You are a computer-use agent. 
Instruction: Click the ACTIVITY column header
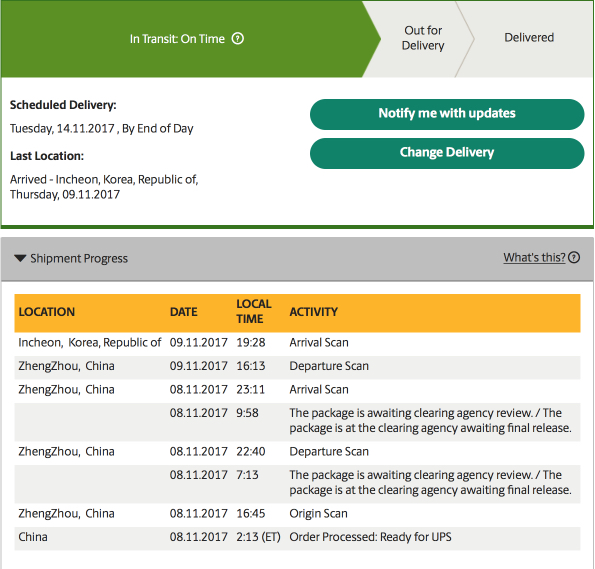point(313,312)
